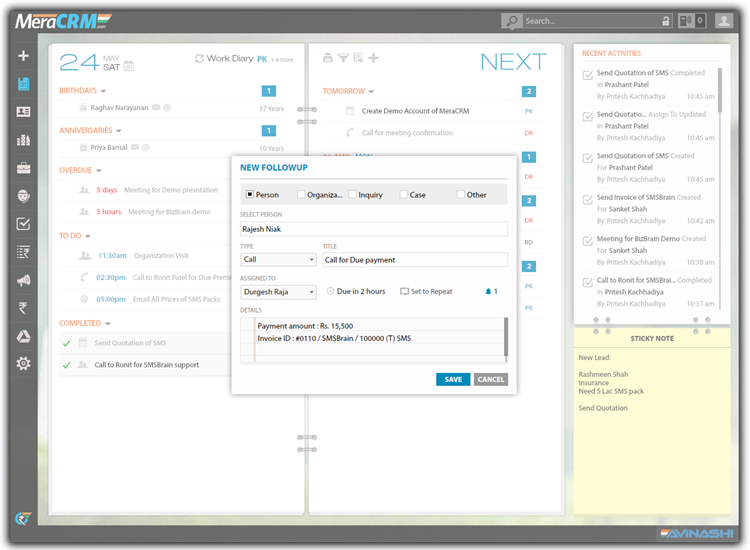The height and width of the screenshot is (550, 750).
Task: Click the Cancel button
Action: coord(490,379)
